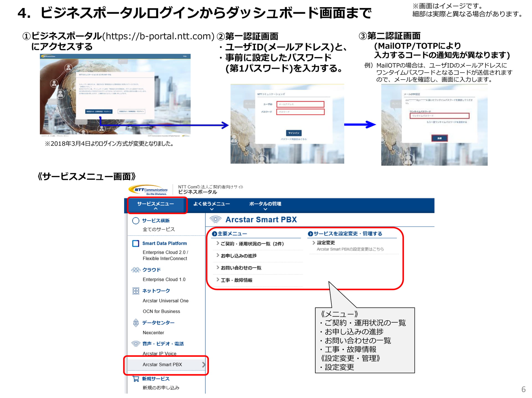532x398 pixels.
Task: Click the NTT Communications logo in the service menu
Action: [148, 190]
